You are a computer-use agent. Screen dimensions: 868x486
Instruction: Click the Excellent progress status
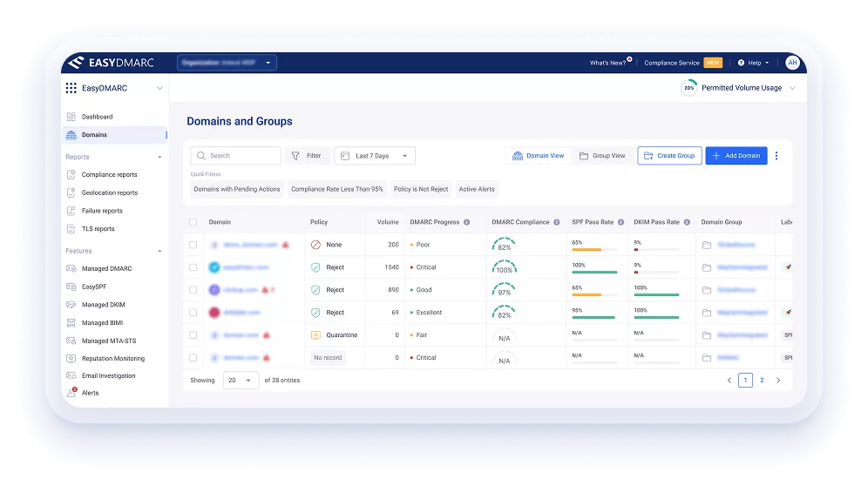426,313
